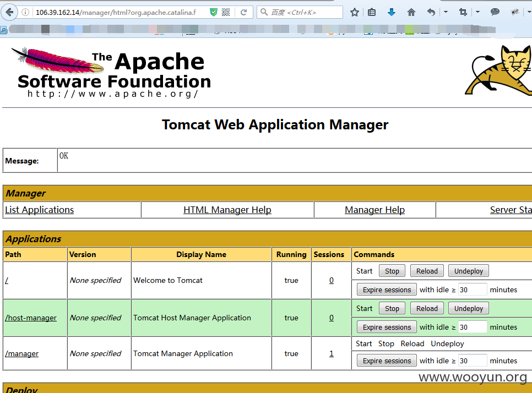Image resolution: width=532 pixels, height=393 pixels.
Task: Click the Version column header
Action: click(83, 255)
